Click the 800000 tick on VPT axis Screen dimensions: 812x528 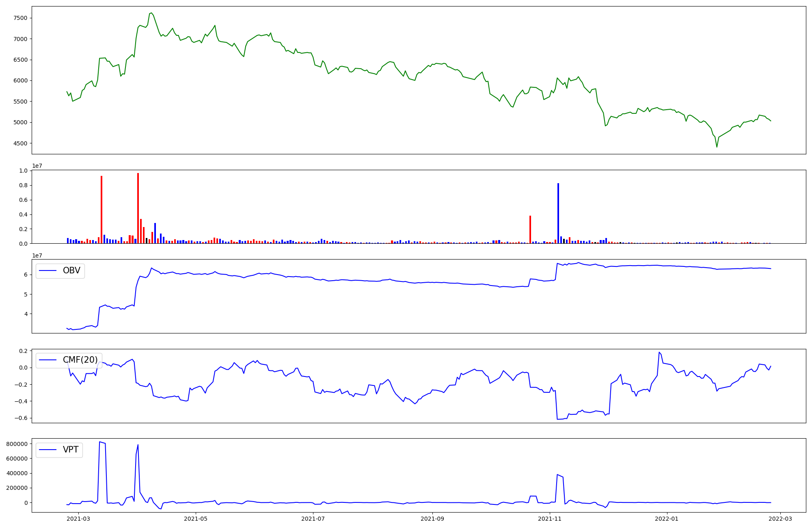(x=17, y=444)
